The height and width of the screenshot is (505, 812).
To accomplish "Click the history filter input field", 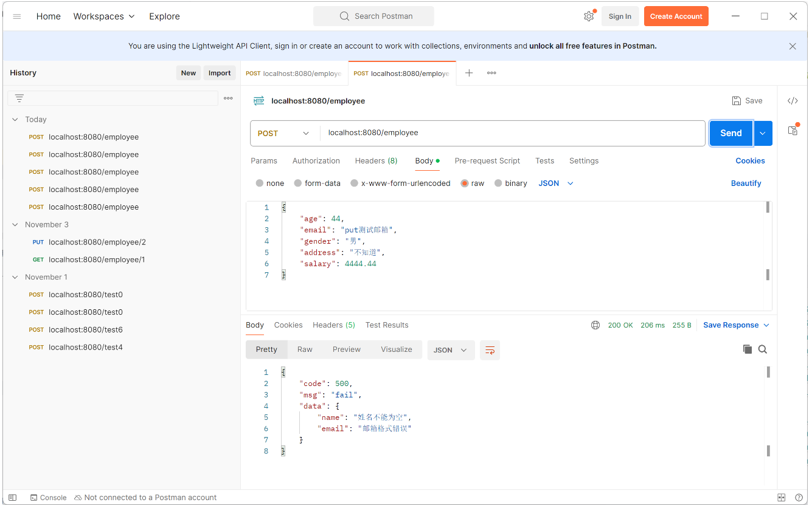I will pos(113,98).
